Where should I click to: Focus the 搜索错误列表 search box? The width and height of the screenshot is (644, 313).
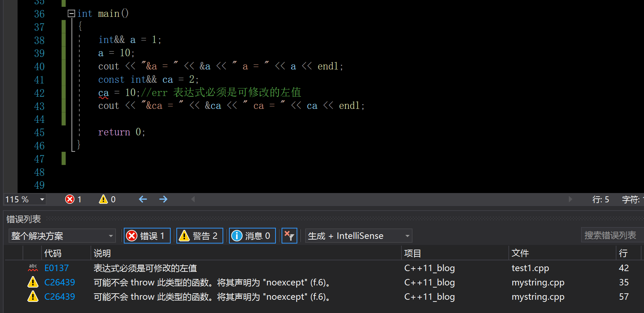click(x=612, y=235)
